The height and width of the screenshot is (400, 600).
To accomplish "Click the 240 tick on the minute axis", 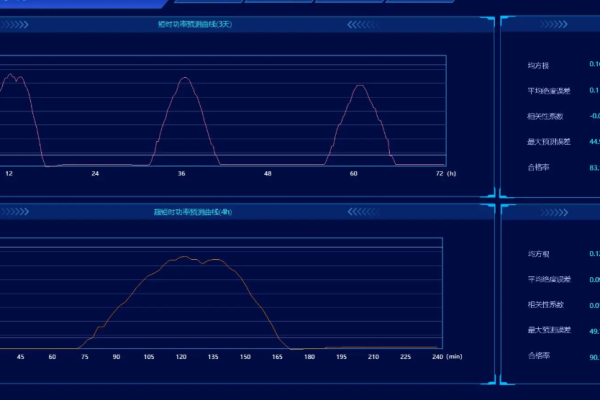I will [437, 357].
